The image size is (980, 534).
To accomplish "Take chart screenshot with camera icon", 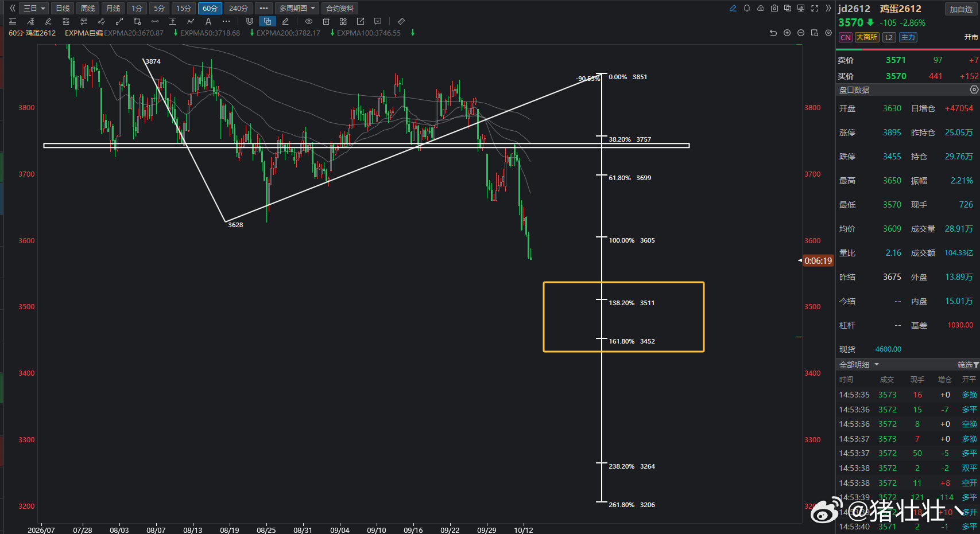I will (x=774, y=8).
